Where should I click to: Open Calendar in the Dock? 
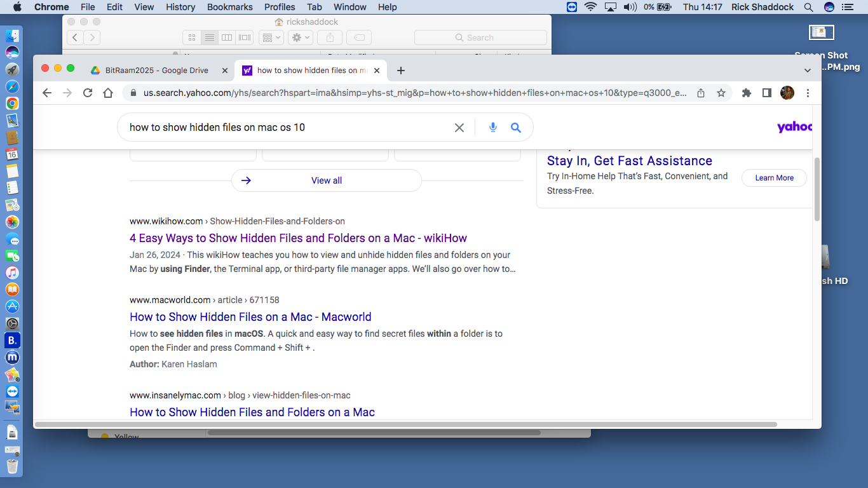(x=12, y=154)
